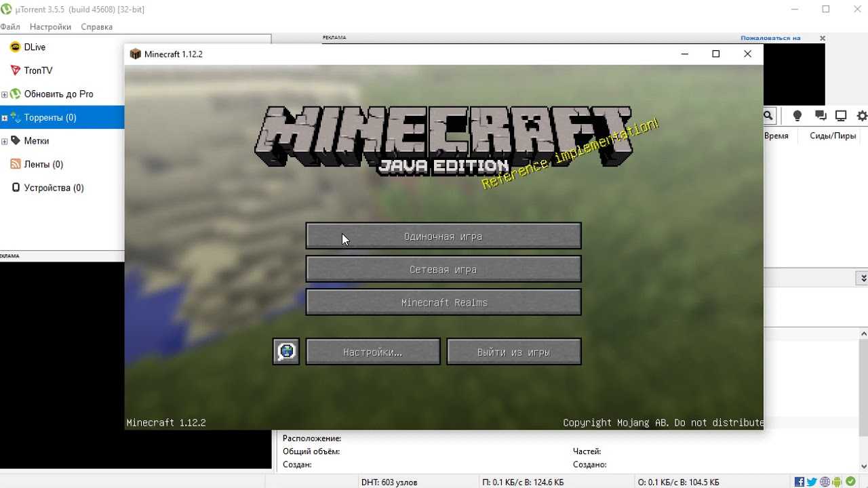Viewport: 868px width, 488px height.
Task: Click the TronTV icon in sidebar
Action: pos(15,70)
